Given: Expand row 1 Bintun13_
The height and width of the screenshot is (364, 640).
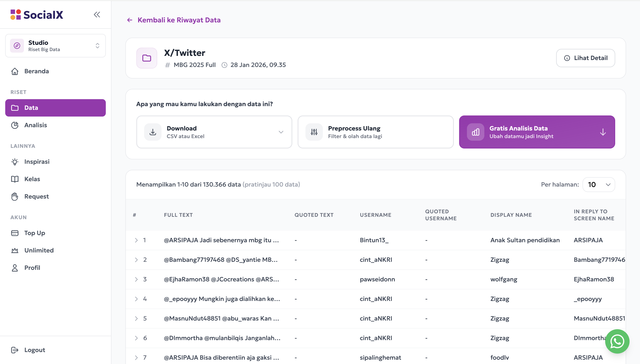Looking at the screenshot, I should [136, 240].
